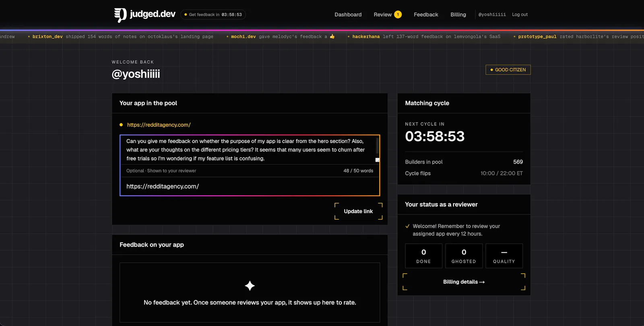Click the Optional · Shown to your reviewer note
Viewport: 644px width, 326px height.
[161, 171]
